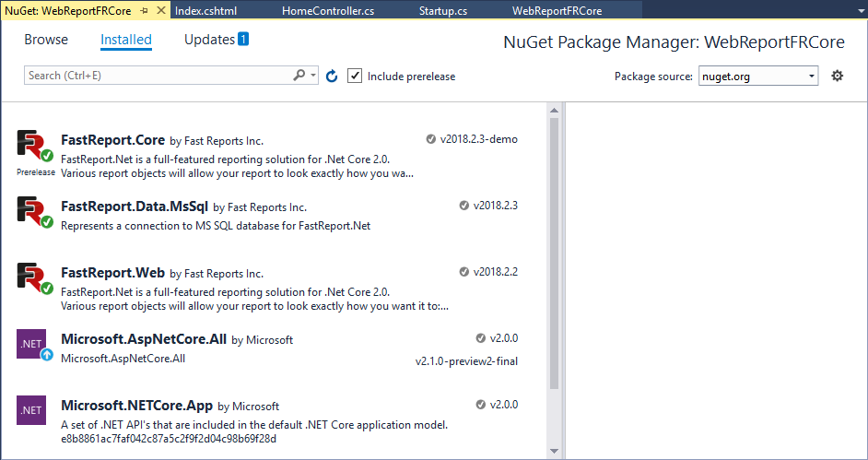The width and height of the screenshot is (868, 460).
Task: Pin the NuGet WebReportFRCore tab
Action: click(145, 10)
